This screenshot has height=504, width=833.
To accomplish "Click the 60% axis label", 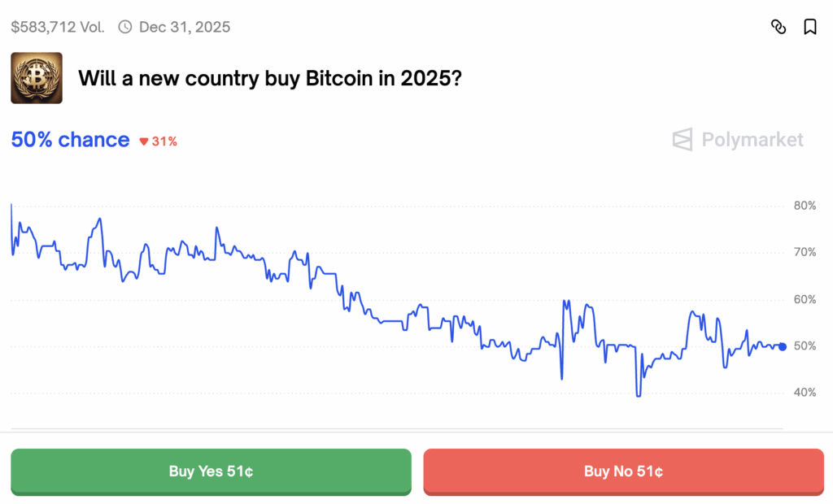I will tap(805, 299).
